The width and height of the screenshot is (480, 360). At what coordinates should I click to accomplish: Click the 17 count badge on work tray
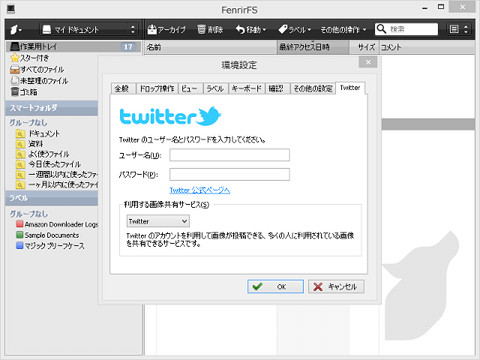(x=128, y=47)
